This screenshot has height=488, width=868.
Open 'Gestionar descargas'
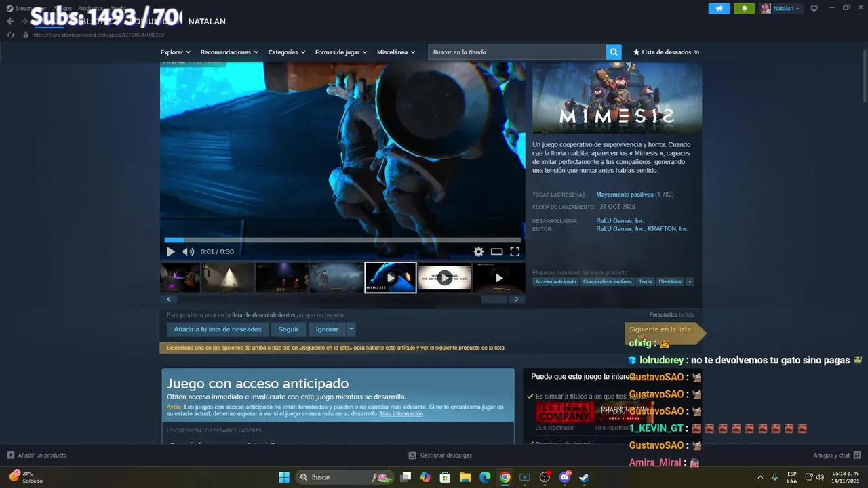coord(440,455)
